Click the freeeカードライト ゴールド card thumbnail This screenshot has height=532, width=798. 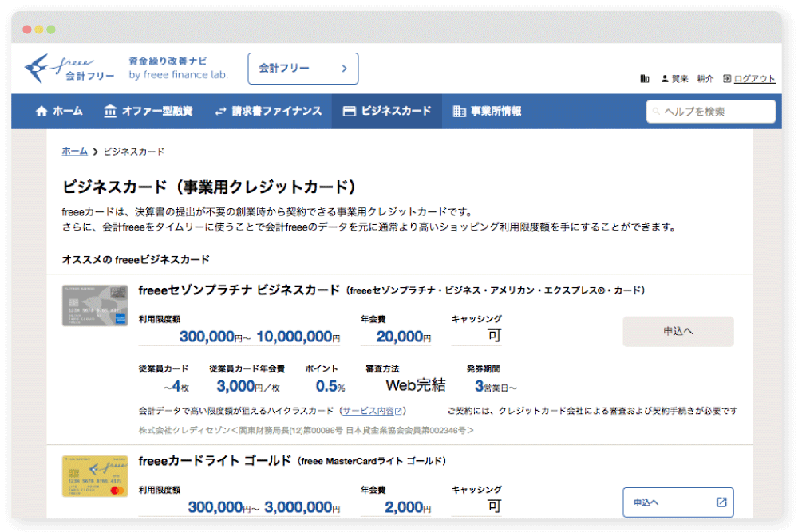tap(95, 476)
